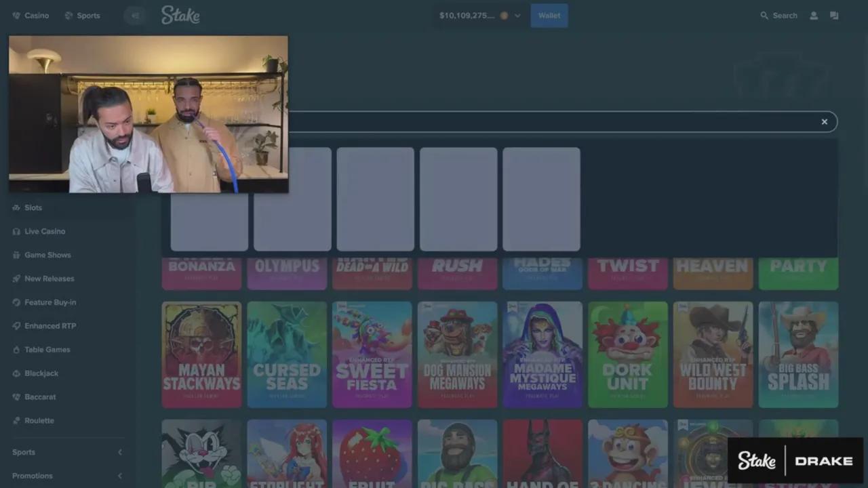This screenshot has height=488, width=868.
Task: Clear the search with the X icon
Action: point(825,122)
